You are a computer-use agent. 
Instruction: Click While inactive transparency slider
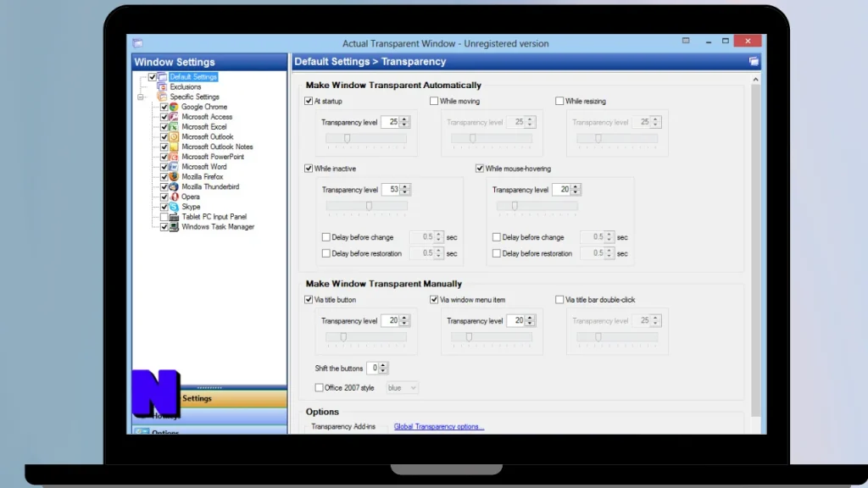tap(366, 207)
